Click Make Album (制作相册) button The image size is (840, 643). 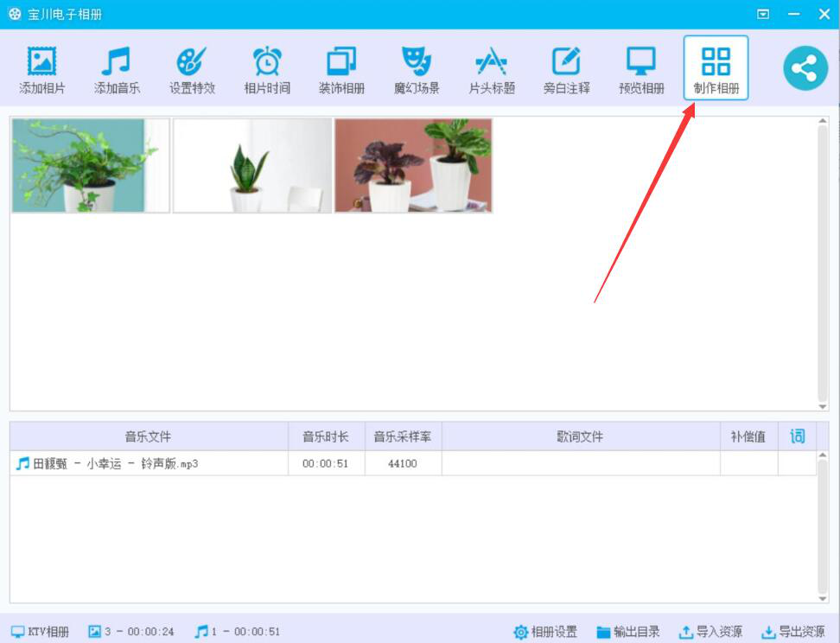point(716,68)
